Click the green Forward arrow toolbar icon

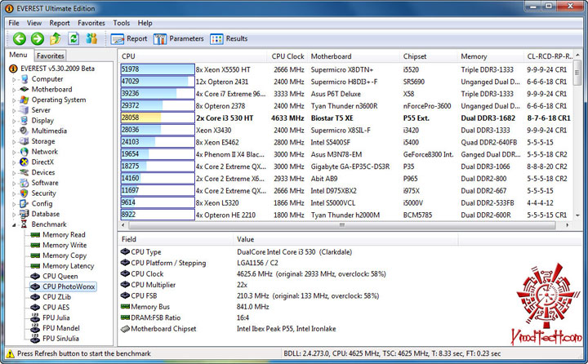(37, 38)
